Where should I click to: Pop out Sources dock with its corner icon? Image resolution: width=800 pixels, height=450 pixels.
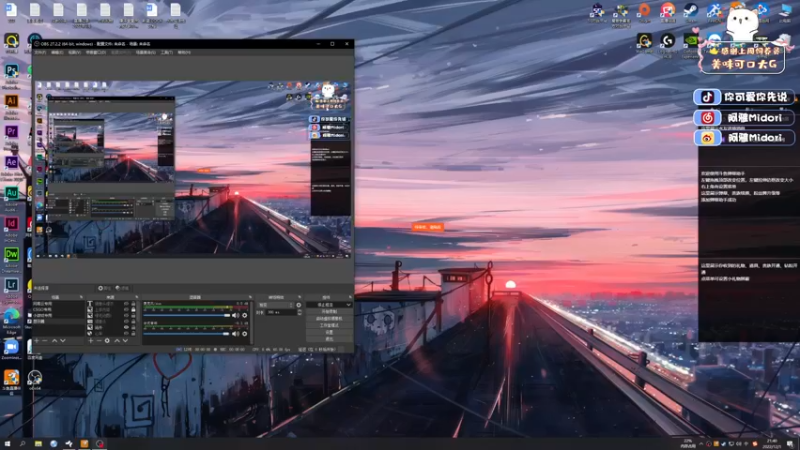pyautogui.click(x=137, y=297)
